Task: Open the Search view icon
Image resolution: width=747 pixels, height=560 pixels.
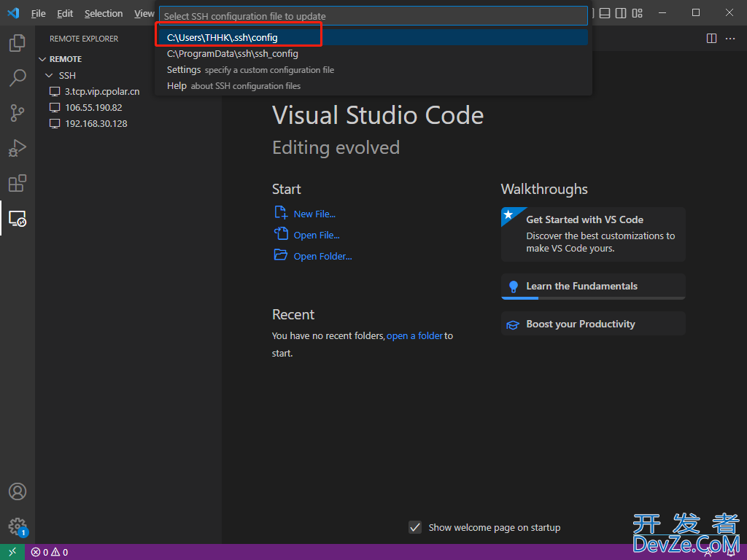Action: click(x=18, y=77)
